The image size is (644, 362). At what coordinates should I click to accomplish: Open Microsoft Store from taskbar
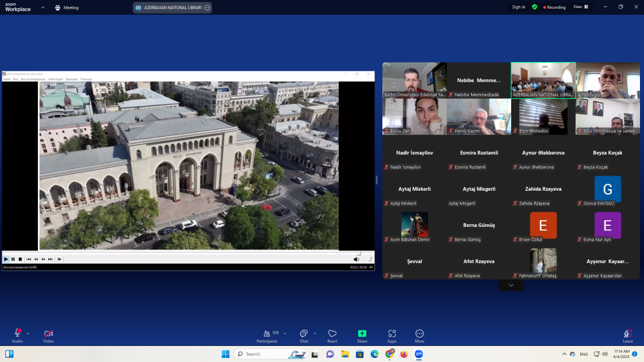pyautogui.click(x=360, y=354)
